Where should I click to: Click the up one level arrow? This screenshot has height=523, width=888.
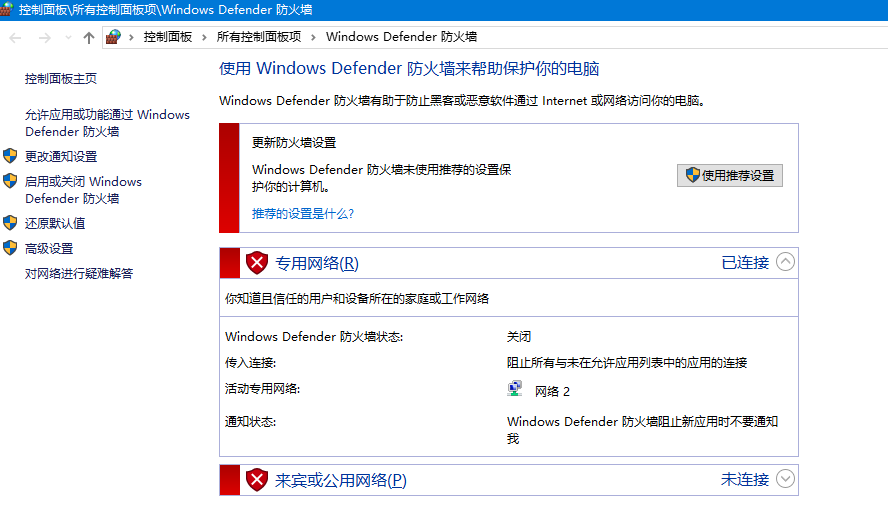pos(89,37)
